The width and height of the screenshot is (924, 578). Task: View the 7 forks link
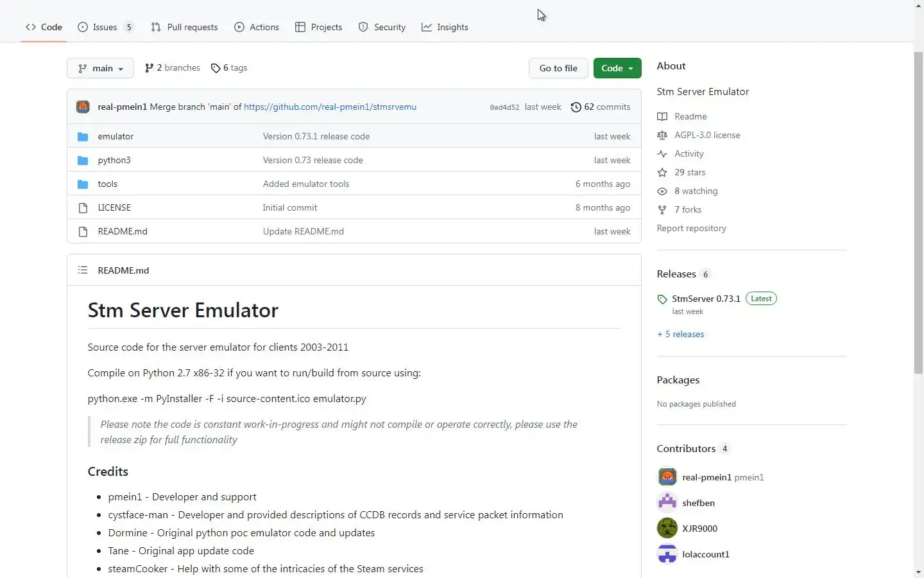688,209
